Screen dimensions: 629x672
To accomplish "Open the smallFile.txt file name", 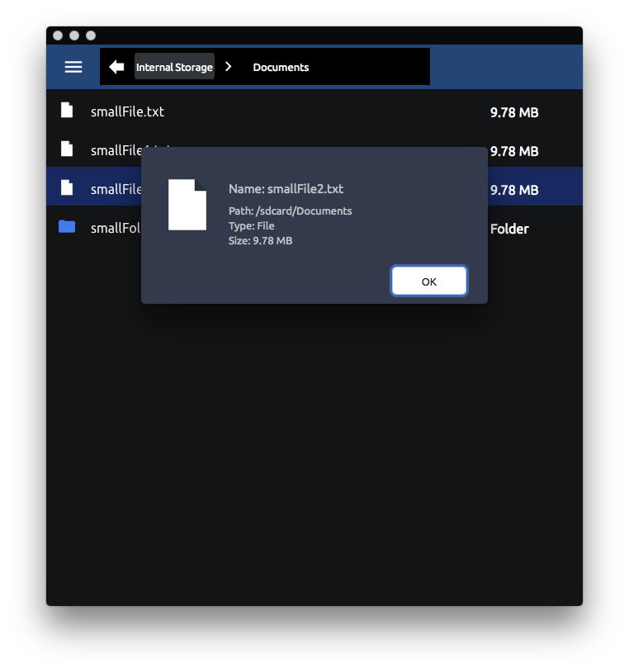I will [x=127, y=111].
